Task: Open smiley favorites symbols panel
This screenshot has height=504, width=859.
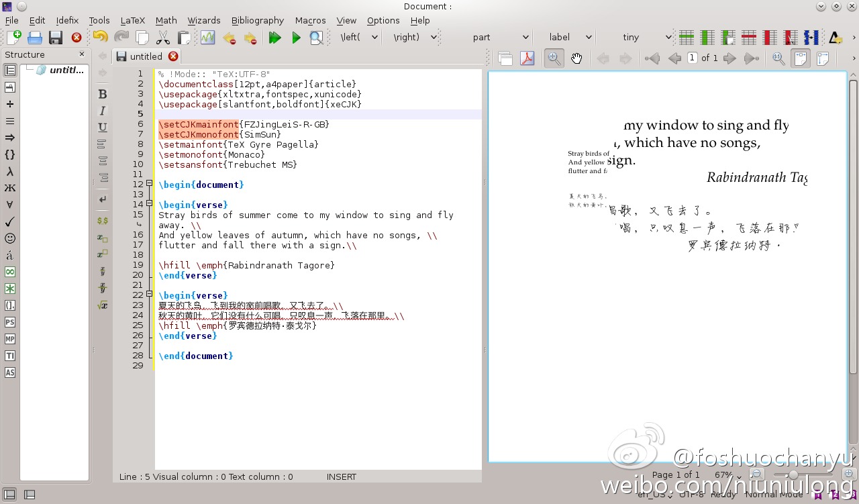Action: 10,238
